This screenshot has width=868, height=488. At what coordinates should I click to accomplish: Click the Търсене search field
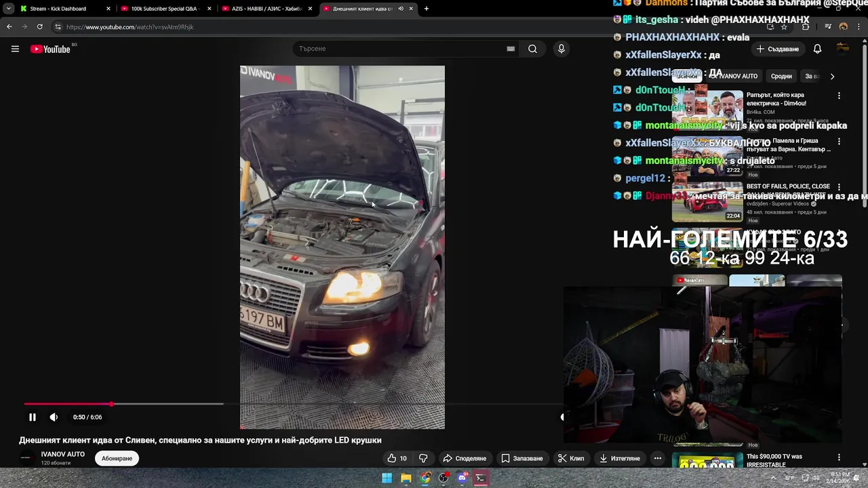tap(407, 49)
